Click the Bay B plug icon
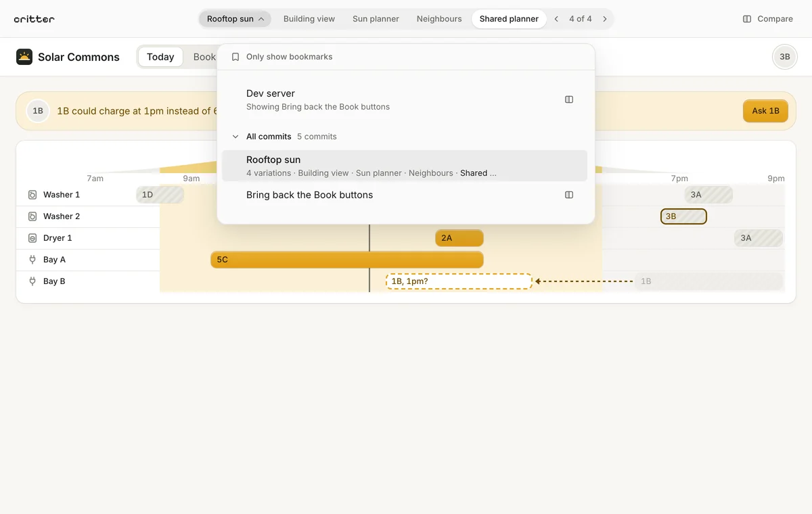 (x=32, y=281)
